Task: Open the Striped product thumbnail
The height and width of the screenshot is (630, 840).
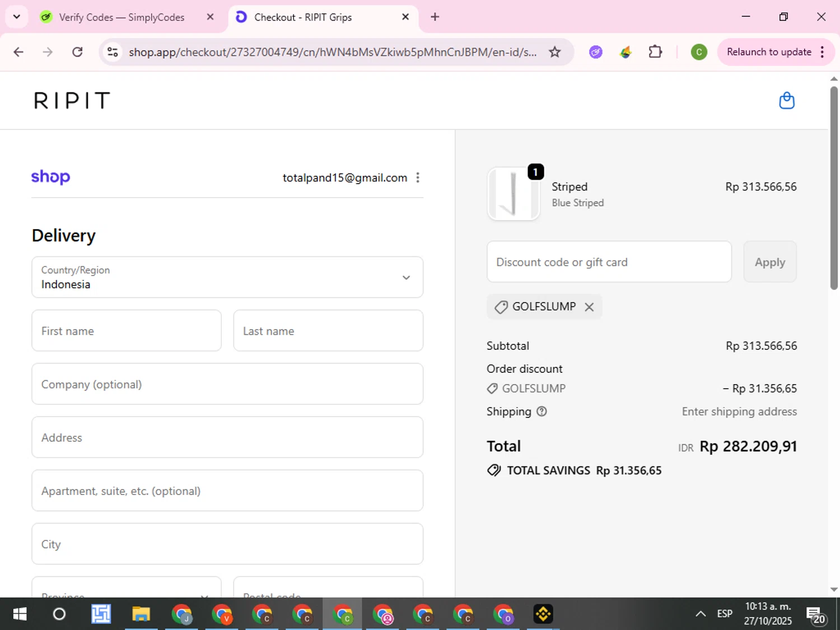Action: pos(514,194)
